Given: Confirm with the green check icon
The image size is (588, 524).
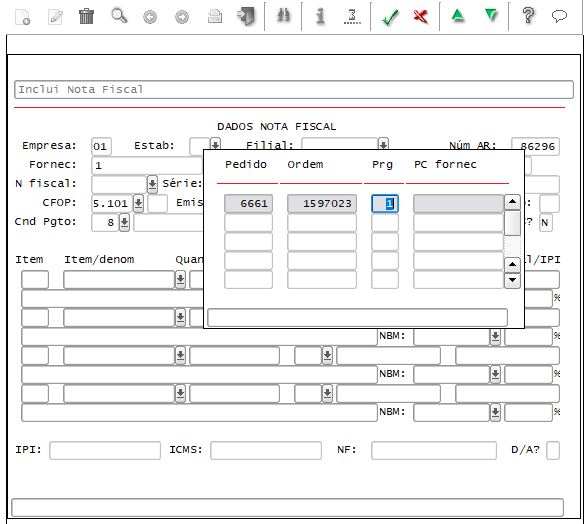Looking at the screenshot, I should [390, 17].
